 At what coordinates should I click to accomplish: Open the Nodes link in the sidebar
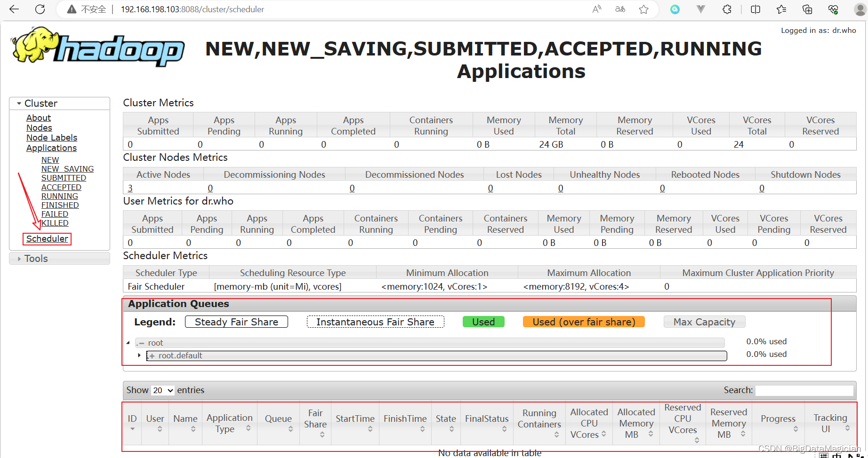[x=39, y=128]
